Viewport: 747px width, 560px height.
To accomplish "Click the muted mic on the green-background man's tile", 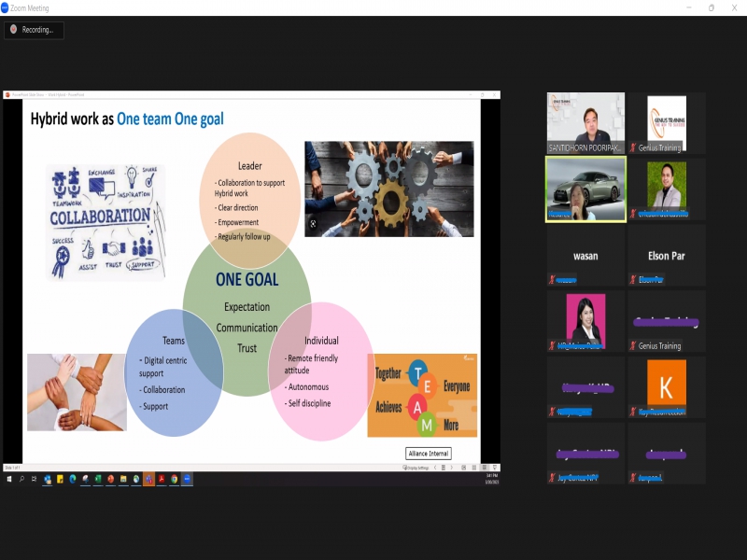I will [633, 214].
